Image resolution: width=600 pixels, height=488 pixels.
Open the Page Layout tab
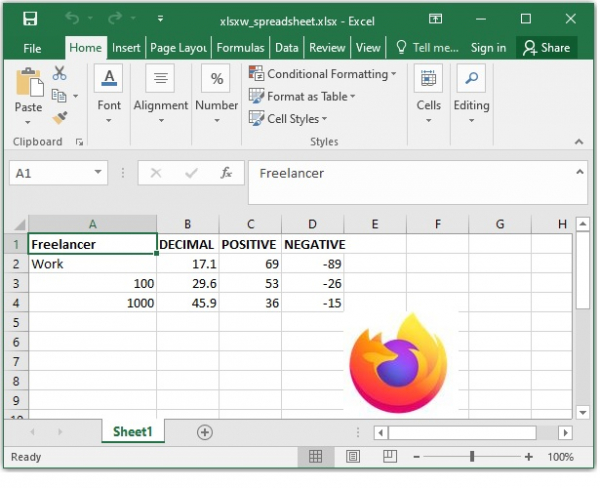coord(178,48)
